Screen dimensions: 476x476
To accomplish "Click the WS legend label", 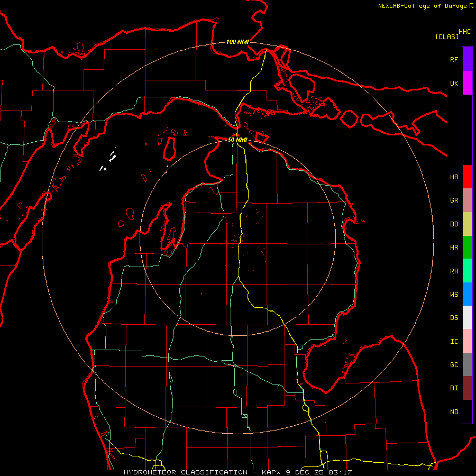I will (x=454, y=295).
